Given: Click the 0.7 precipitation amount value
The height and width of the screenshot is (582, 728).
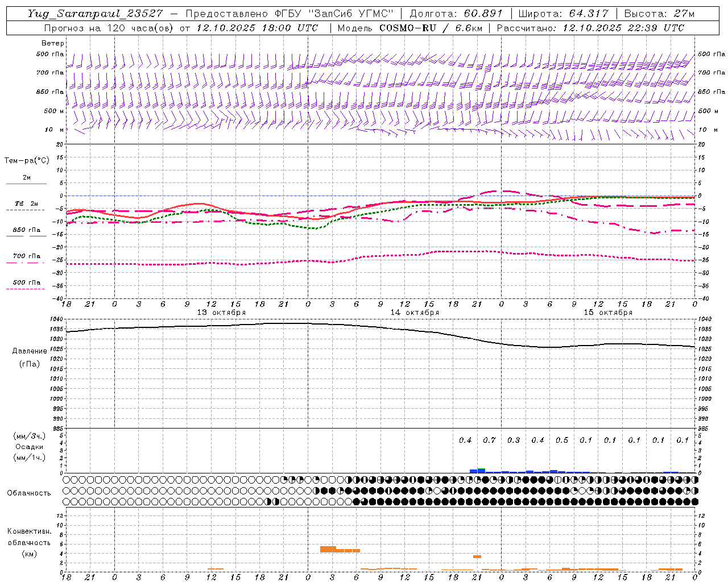Looking at the screenshot, I should (x=489, y=440).
